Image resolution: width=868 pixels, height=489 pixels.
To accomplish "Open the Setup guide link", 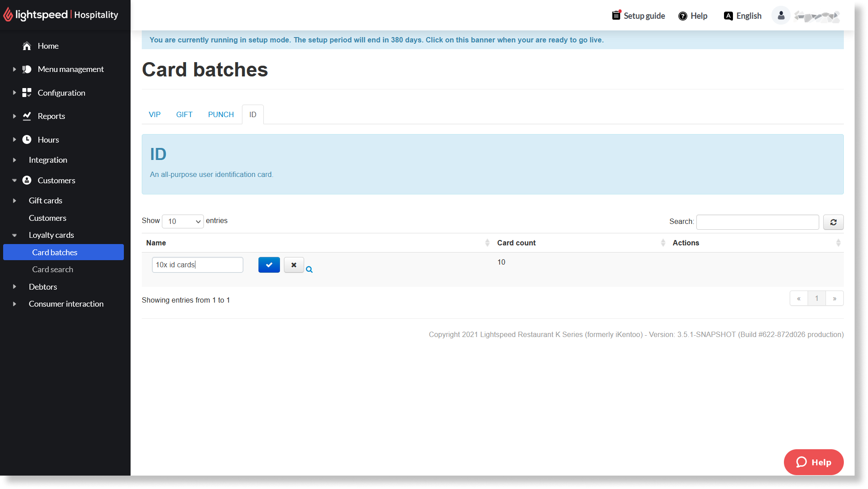I will pyautogui.click(x=644, y=16).
